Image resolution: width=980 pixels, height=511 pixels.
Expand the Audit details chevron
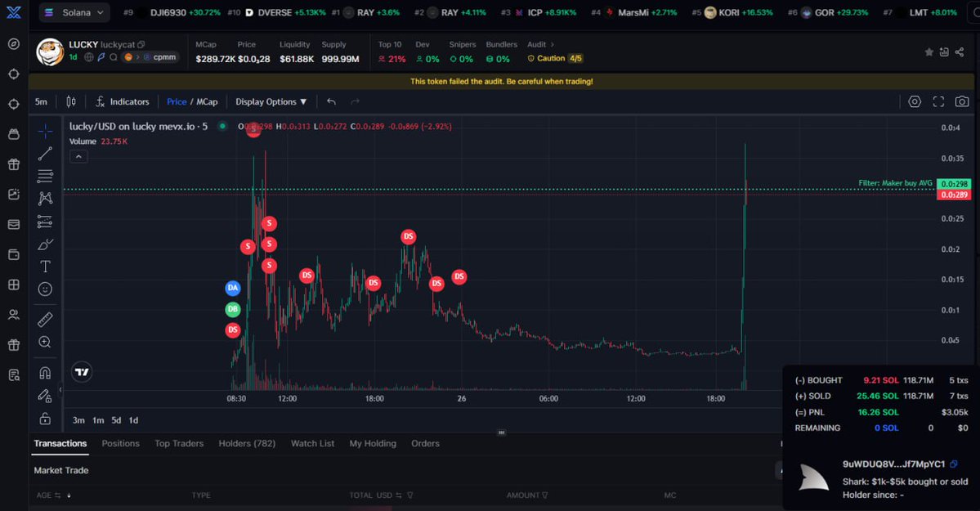click(552, 44)
